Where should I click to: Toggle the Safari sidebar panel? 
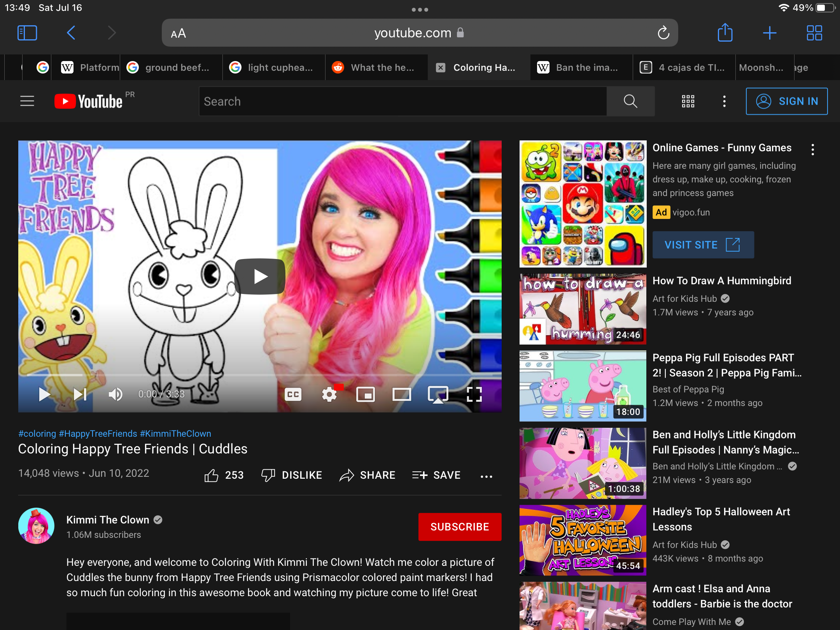[27, 33]
